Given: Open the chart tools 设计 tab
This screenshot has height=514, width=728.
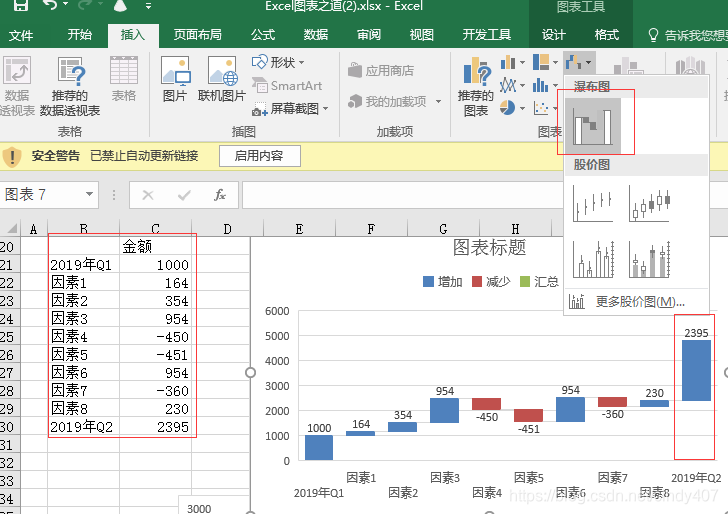Looking at the screenshot, I should click(553, 35).
